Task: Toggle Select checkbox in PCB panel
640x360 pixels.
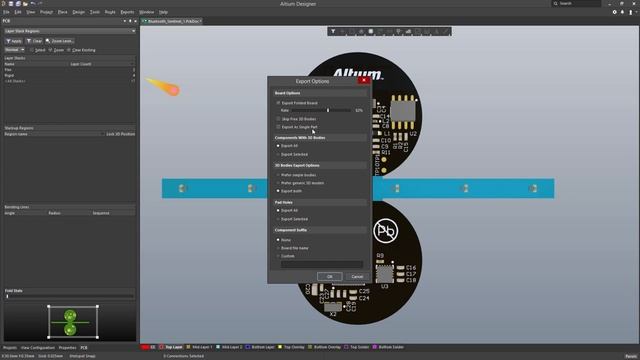Action: coord(32,50)
